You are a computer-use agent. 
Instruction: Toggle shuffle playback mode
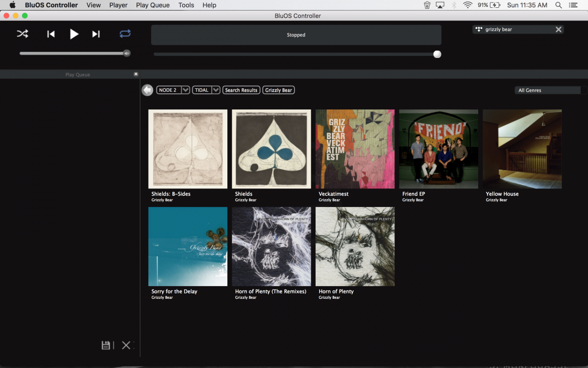coord(23,34)
